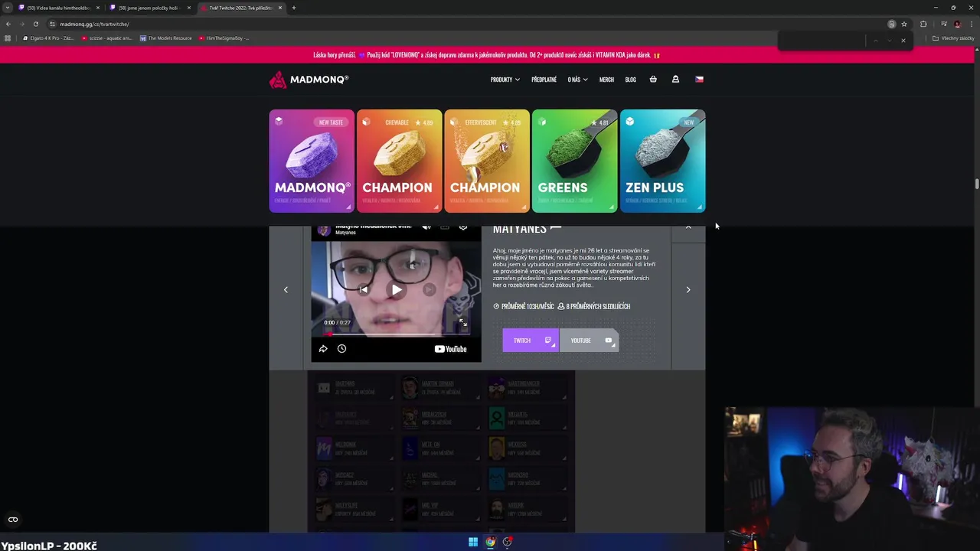Open the apps grid in bookmarks bar
The width and height of the screenshot is (980, 551).
(8, 38)
